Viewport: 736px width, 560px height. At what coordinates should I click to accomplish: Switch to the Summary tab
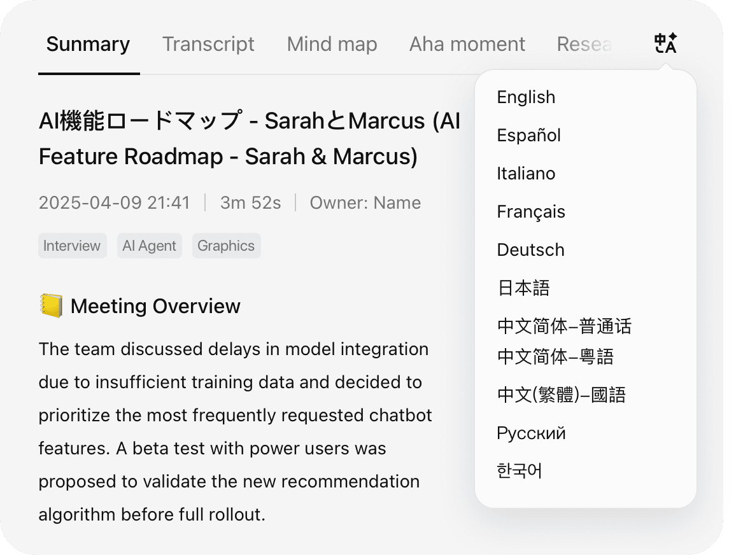pos(88,45)
